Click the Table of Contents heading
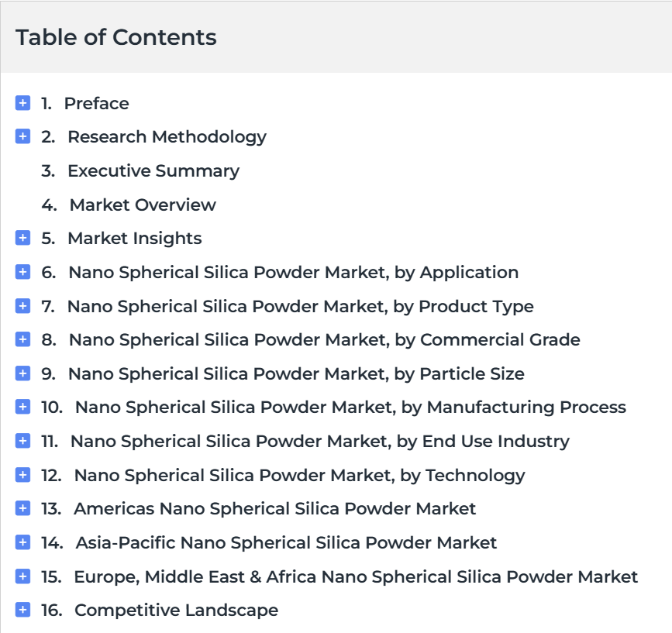672x633 pixels. (116, 37)
